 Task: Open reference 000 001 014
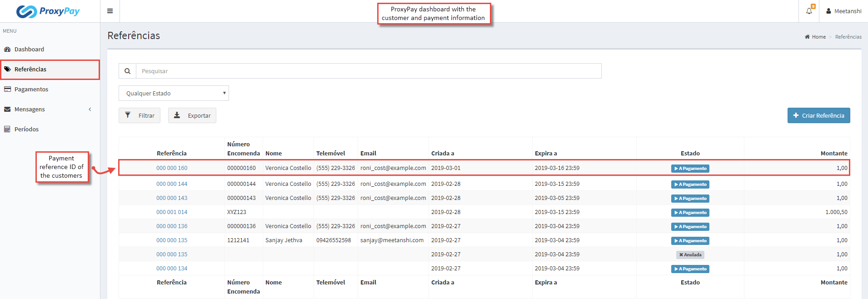pyautogui.click(x=172, y=212)
